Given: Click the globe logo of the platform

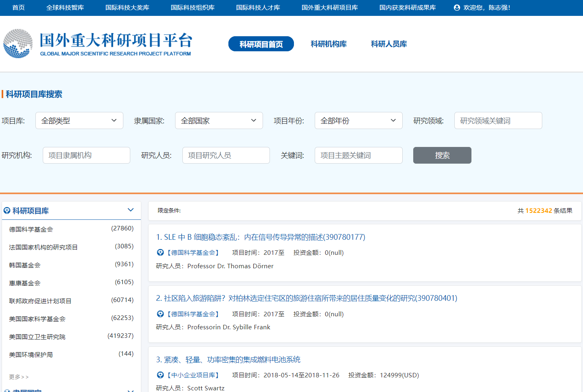Looking at the screenshot, I should [x=18, y=44].
